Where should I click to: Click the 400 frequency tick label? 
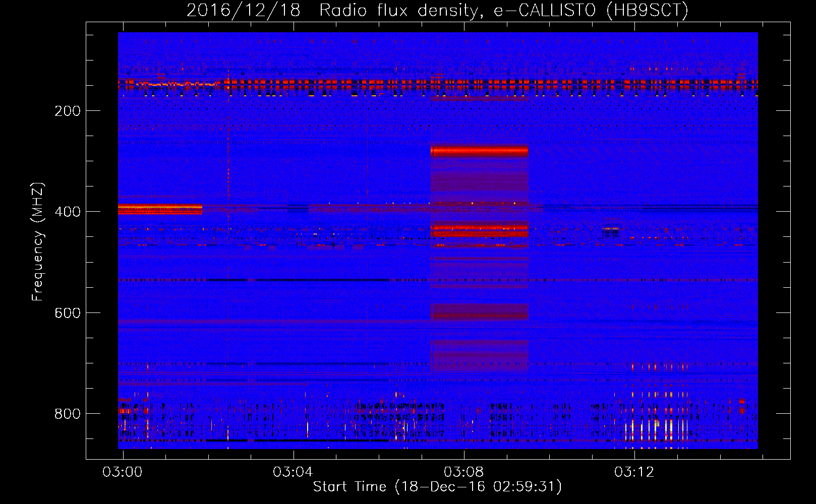(x=68, y=212)
